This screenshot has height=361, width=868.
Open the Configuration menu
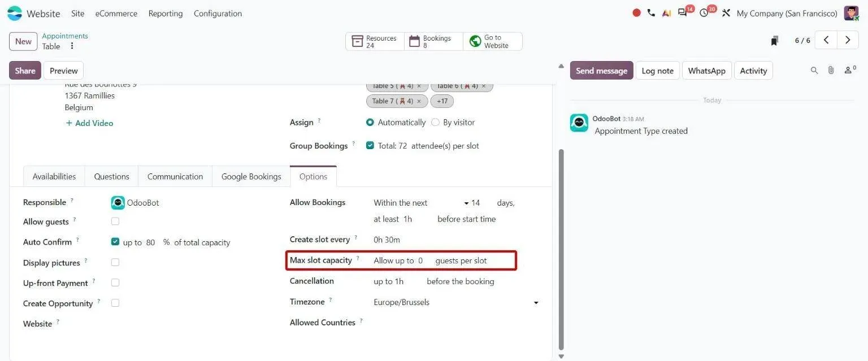click(x=218, y=13)
